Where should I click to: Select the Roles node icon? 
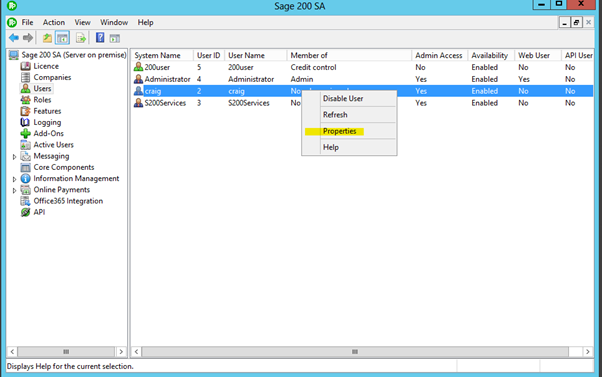coord(25,100)
